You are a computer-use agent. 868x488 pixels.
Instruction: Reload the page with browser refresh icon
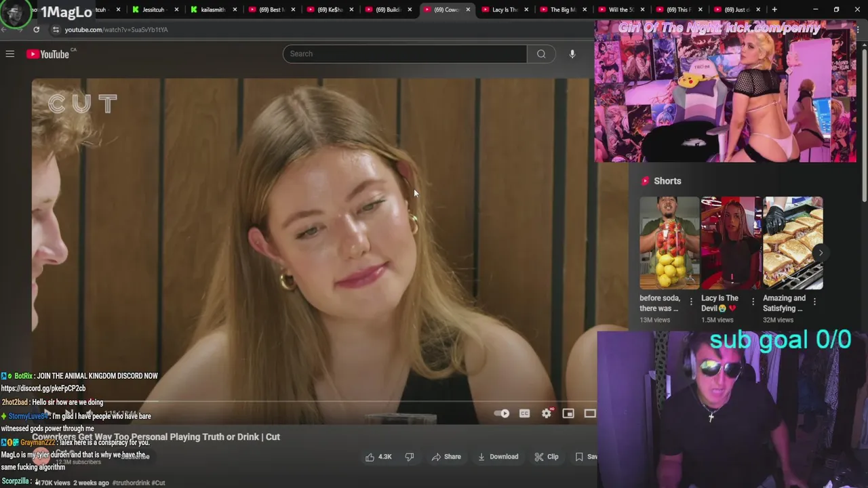pyautogui.click(x=36, y=30)
